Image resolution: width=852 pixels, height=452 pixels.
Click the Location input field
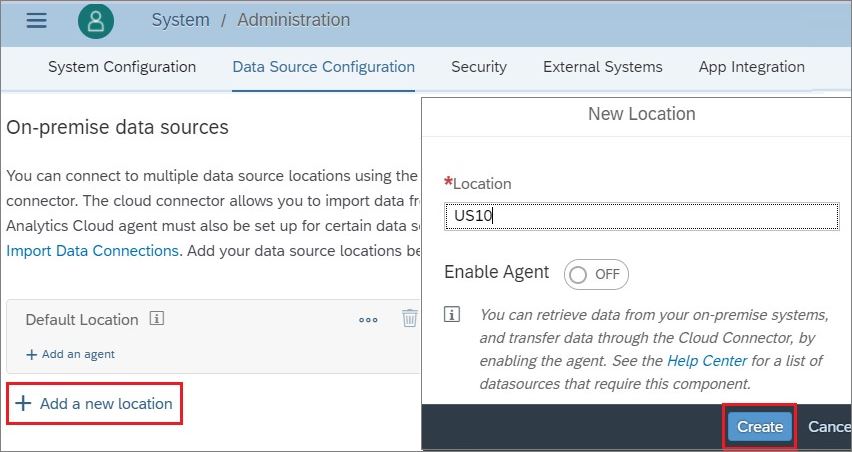click(641, 216)
